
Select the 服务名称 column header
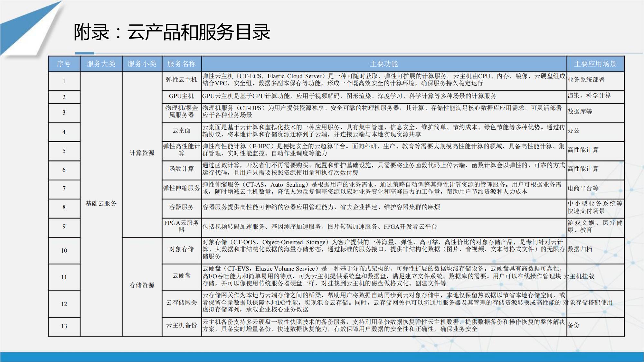click(182, 64)
